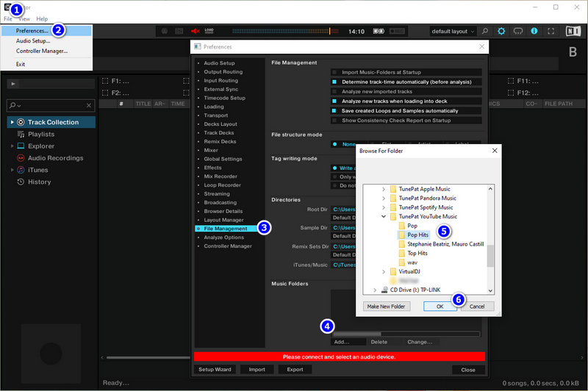Confirm folder selection with OK
Viewport: 588px width, 391px height.
(440, 306)
